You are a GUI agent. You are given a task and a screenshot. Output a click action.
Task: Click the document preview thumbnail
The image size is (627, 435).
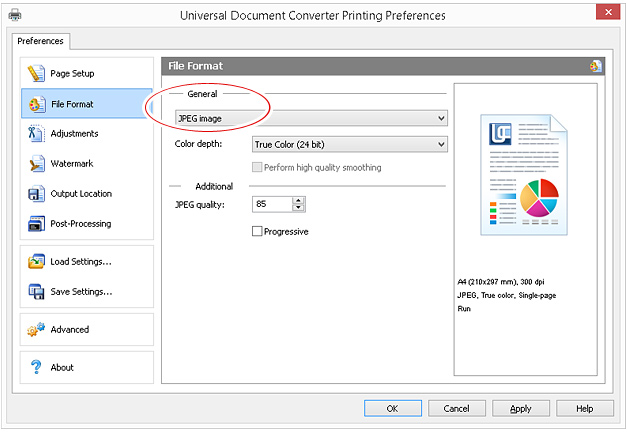click(x=524, y=175)
